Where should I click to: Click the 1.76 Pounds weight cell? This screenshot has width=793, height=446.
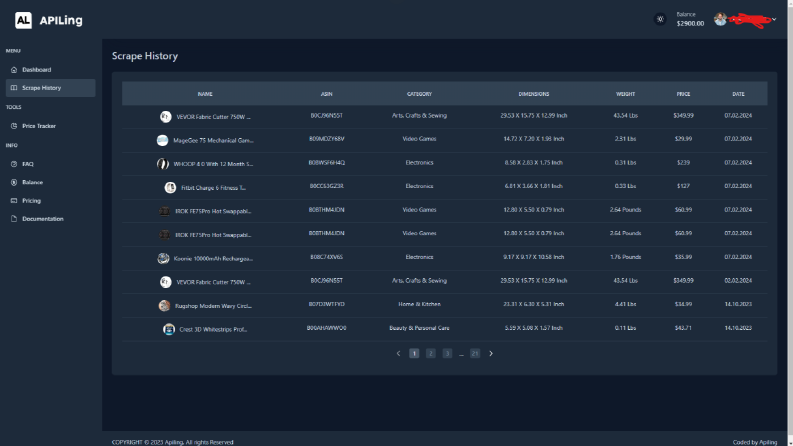(x=626, y=257)
